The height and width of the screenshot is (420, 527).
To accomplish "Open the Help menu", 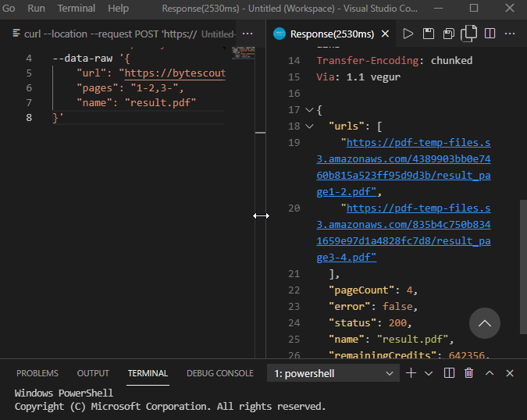I will tap(119, 8).
